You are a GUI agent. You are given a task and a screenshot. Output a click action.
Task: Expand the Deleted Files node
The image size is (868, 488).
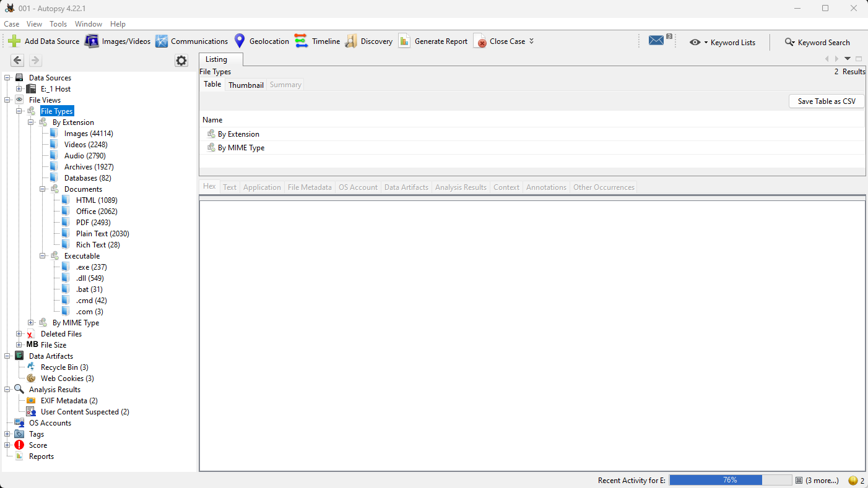pos(19,334)
